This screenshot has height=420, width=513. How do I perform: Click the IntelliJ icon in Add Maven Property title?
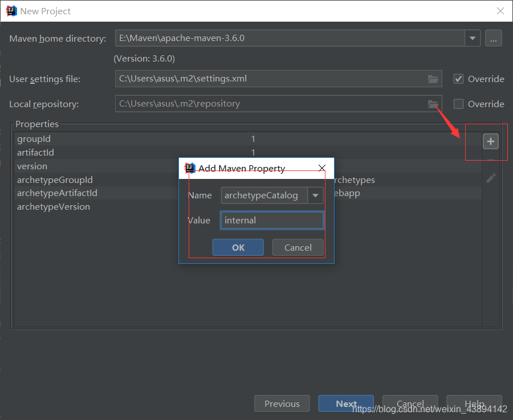click(190, 168)
